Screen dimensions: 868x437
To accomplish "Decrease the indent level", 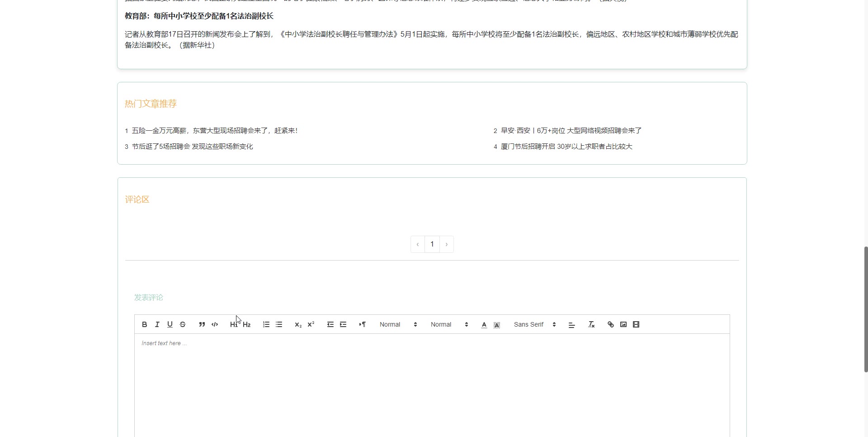I will coord(330,324).
